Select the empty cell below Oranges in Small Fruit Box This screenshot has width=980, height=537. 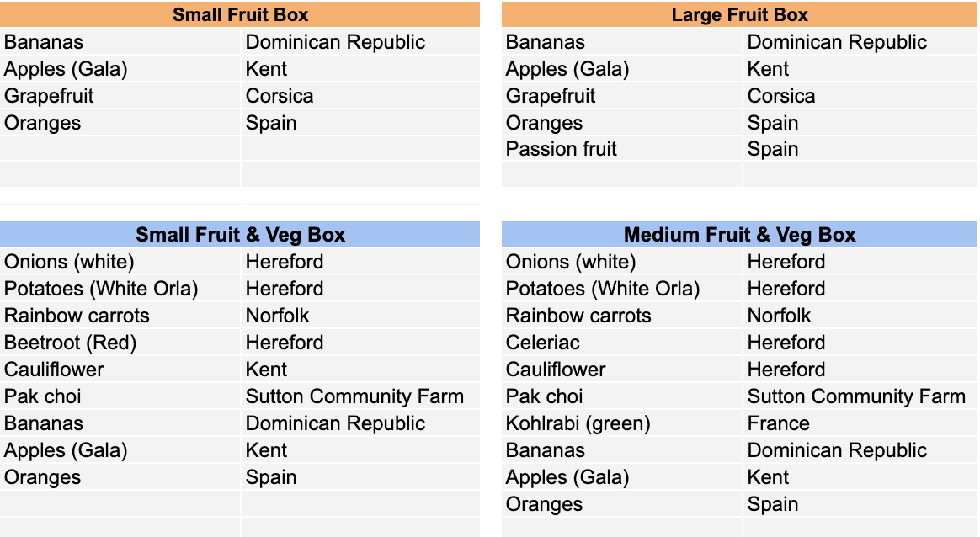pos(120,149)
